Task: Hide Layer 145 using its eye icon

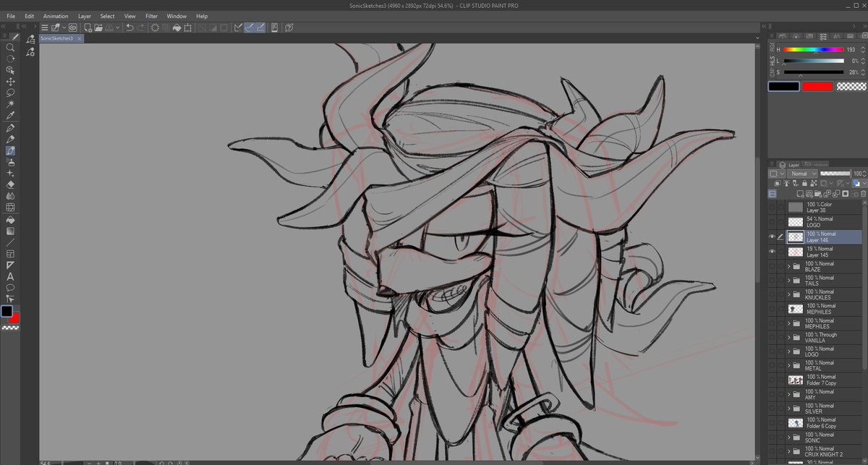Action: click(x=772, y=252)
